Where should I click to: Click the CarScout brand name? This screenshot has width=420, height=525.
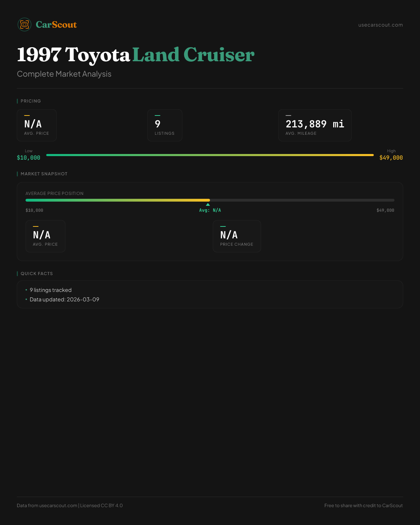(x=56, y=24)
